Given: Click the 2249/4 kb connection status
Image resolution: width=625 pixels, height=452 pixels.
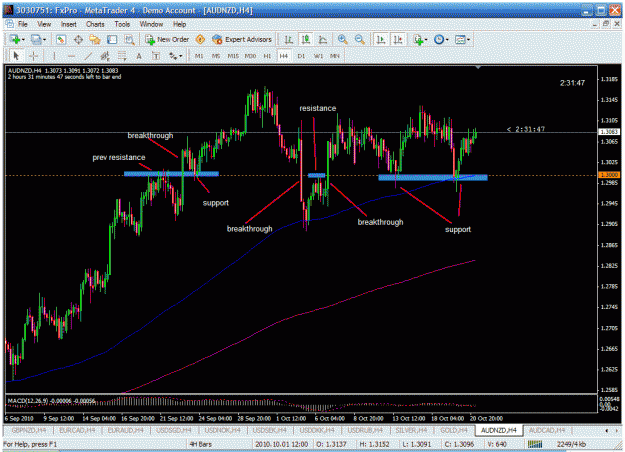Looking at the screenshot, I should click(571, 444).
